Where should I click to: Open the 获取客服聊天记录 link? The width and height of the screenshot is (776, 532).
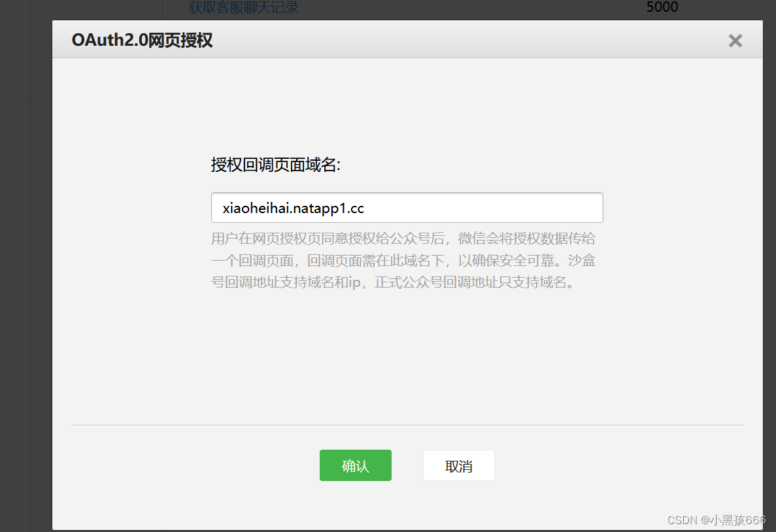pos(243,7)
